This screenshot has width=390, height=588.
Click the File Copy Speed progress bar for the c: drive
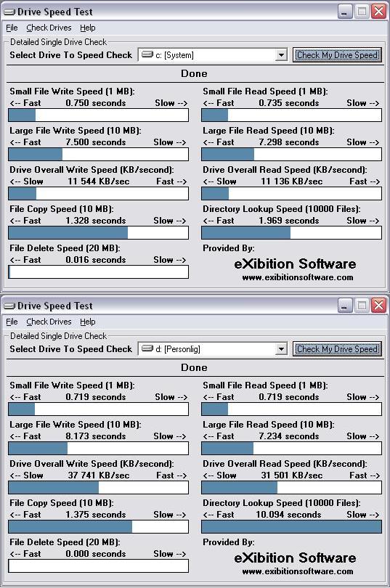tap(98, 233)
